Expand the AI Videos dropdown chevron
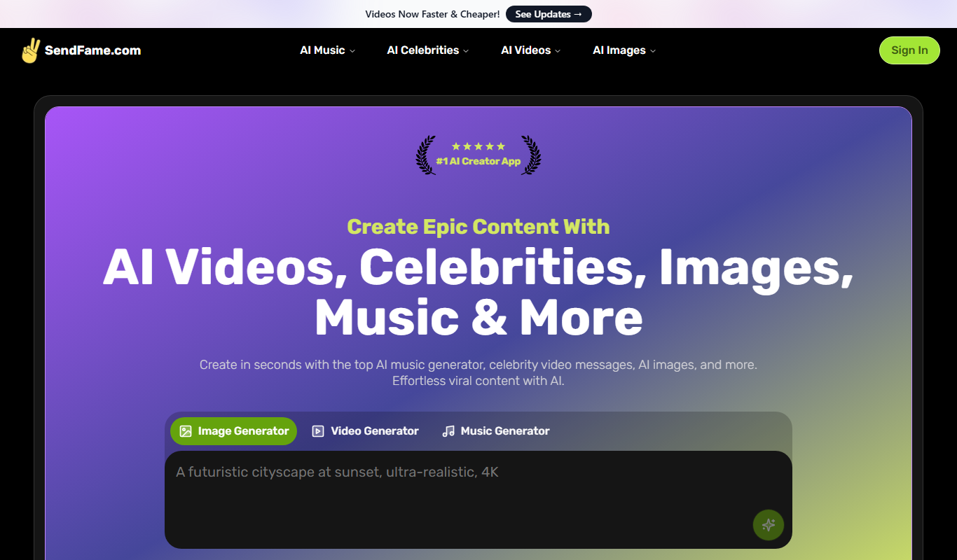This screenshot has width=957, height=560. pyautogui.click(x=558, y=51)
